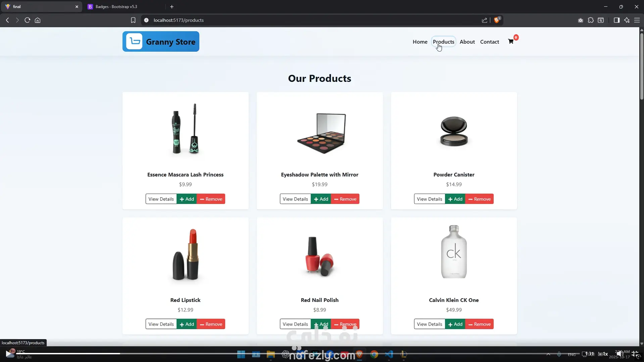The width and height of the screenshot is (644, 362).
Task: Click the 'Essence Mascara Lash Princess' product title
Action: (185, 175)
